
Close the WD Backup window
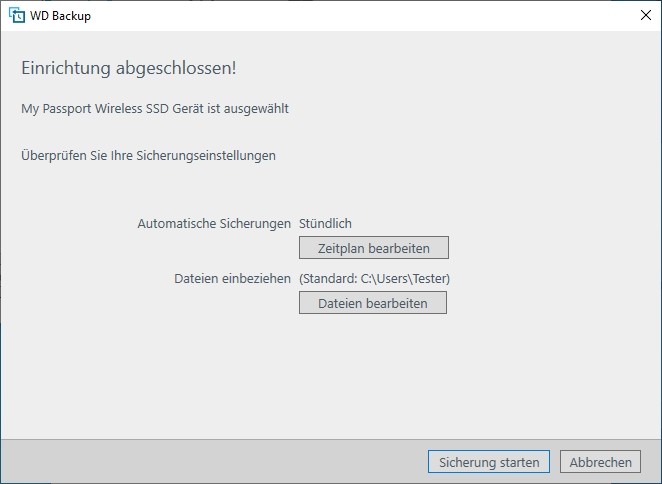[646, 15]
